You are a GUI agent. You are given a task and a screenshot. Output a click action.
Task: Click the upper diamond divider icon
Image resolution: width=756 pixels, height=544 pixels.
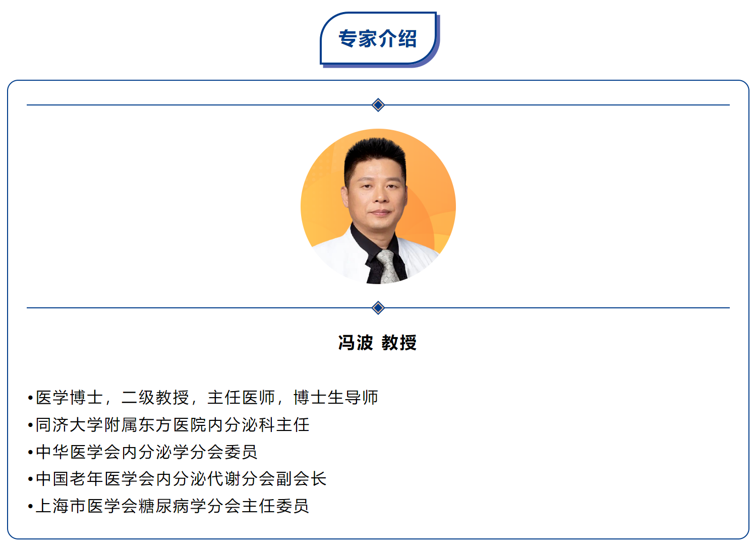click(378, 105)
